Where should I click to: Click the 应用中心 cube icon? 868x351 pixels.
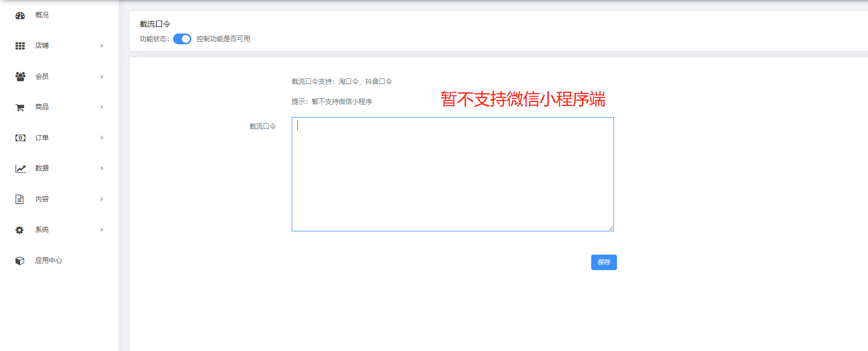(x=20, y=261)
